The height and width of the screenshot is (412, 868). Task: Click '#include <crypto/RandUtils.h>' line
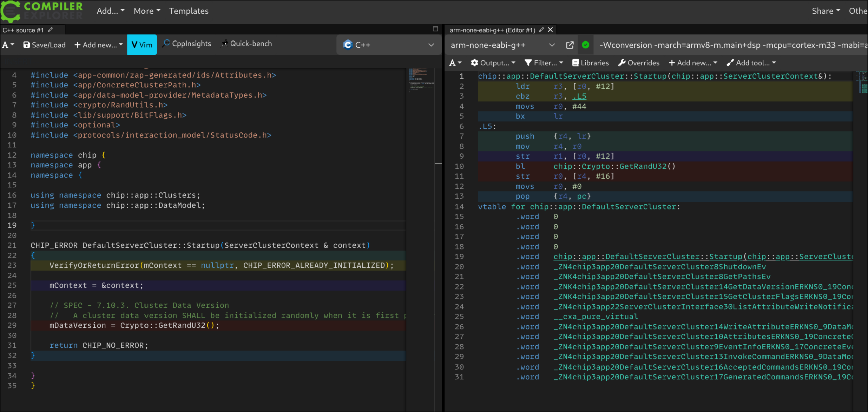pos(99,105)
